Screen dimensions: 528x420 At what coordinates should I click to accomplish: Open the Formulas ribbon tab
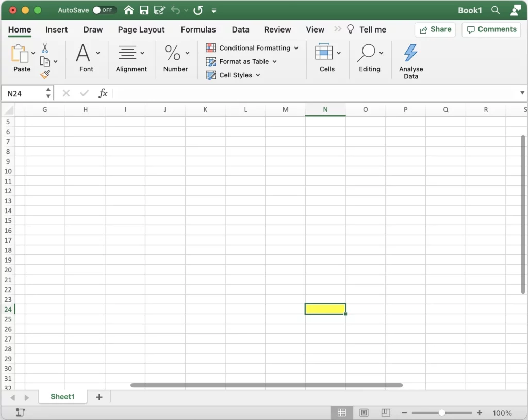click(x=198, y=29)
